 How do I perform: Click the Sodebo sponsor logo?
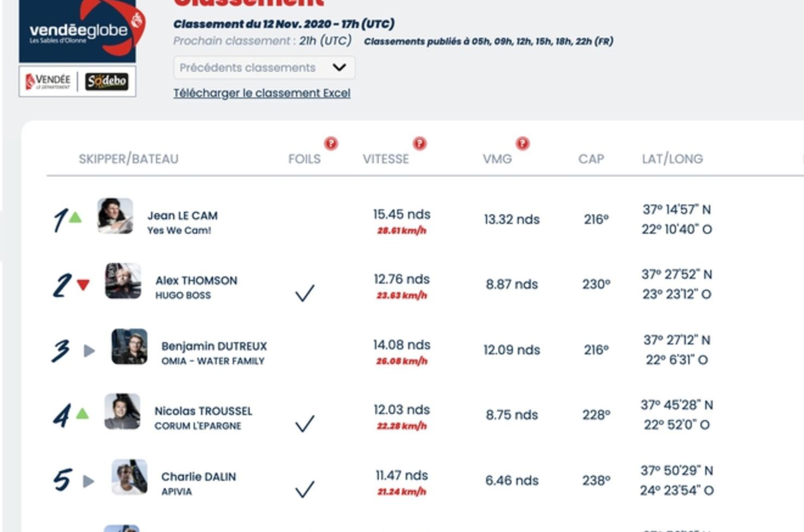[106, 81]
